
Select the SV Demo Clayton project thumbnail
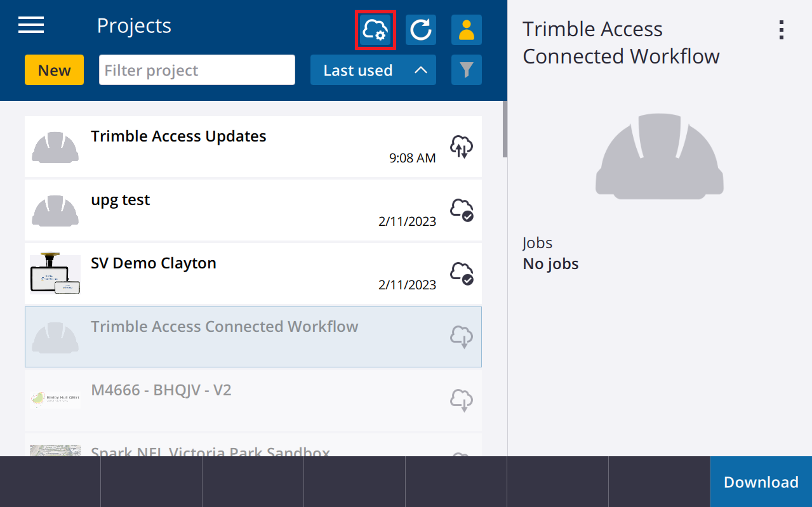coord(55,273)
